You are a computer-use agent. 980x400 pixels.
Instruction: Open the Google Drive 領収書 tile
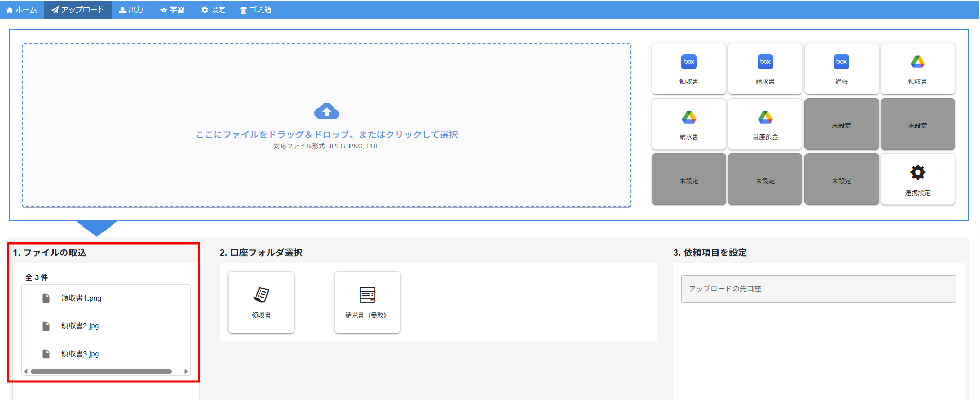917,68
